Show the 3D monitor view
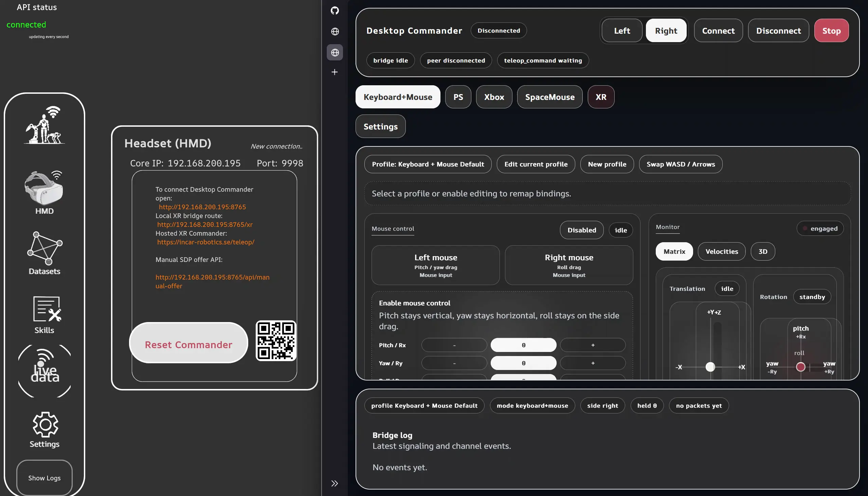Screen dimensions: 868x496 (763, 251)
